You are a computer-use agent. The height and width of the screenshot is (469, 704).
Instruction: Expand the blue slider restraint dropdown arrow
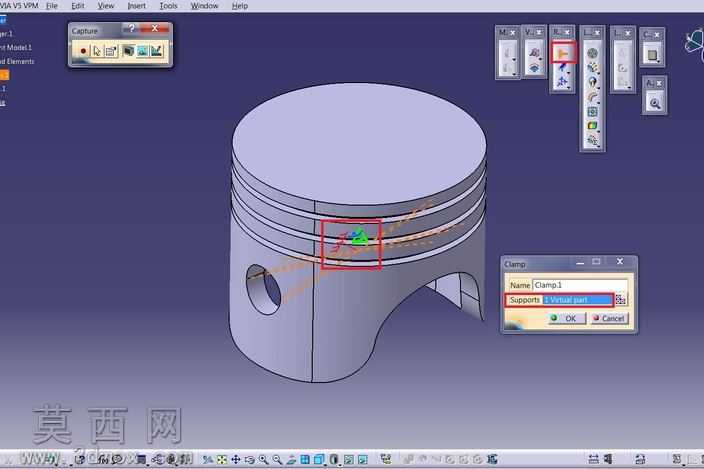(568, 73)
